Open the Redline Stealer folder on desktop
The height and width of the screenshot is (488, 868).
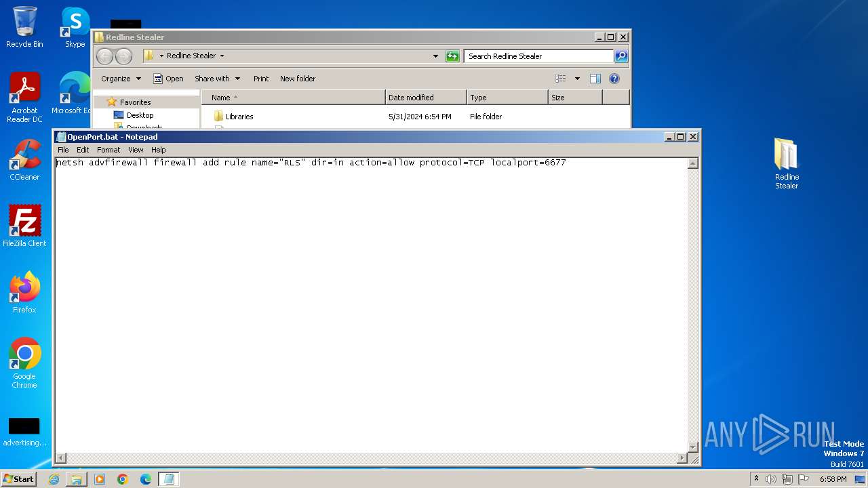[x=787, y=164]
